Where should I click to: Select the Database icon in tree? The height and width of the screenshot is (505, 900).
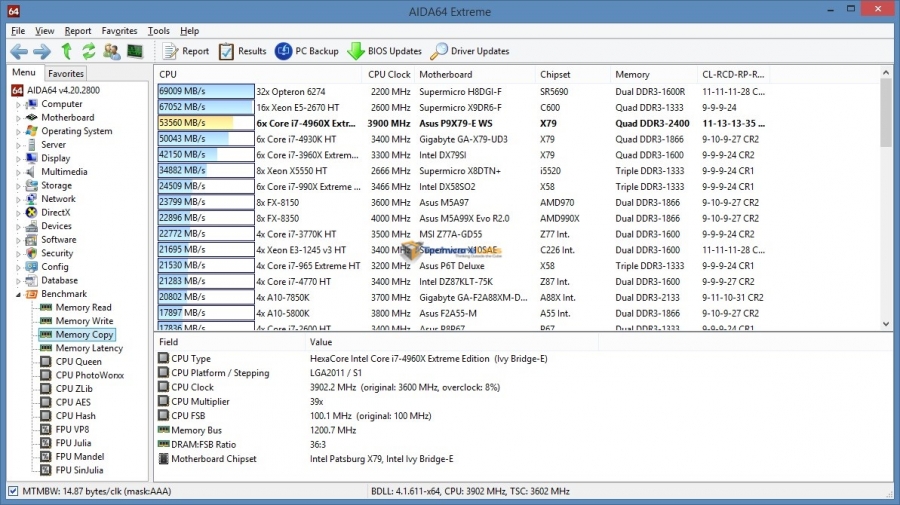pos(32,280)
